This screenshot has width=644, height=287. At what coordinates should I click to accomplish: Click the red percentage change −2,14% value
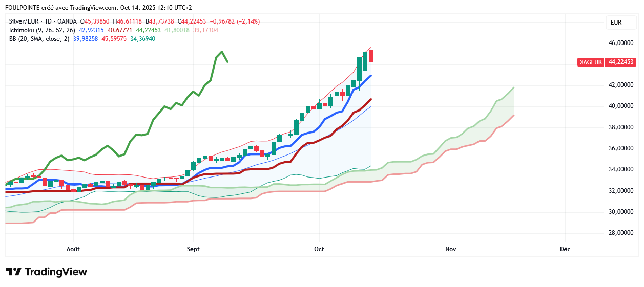248,21
